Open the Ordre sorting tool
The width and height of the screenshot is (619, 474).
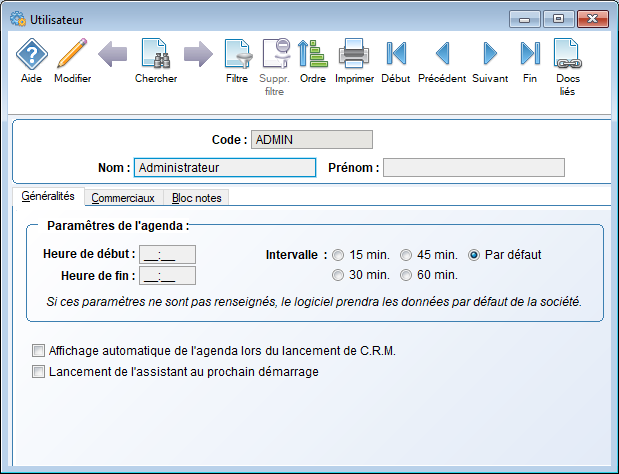point(313,58)
